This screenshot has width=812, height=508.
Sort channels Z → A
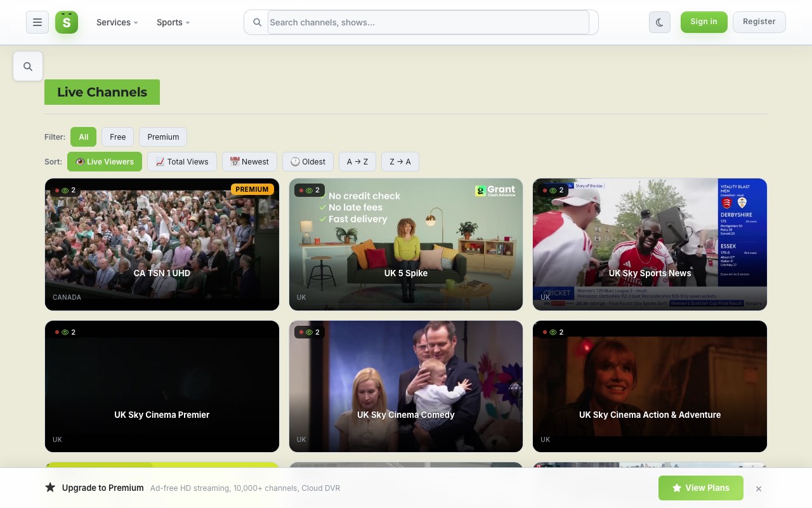400,161
